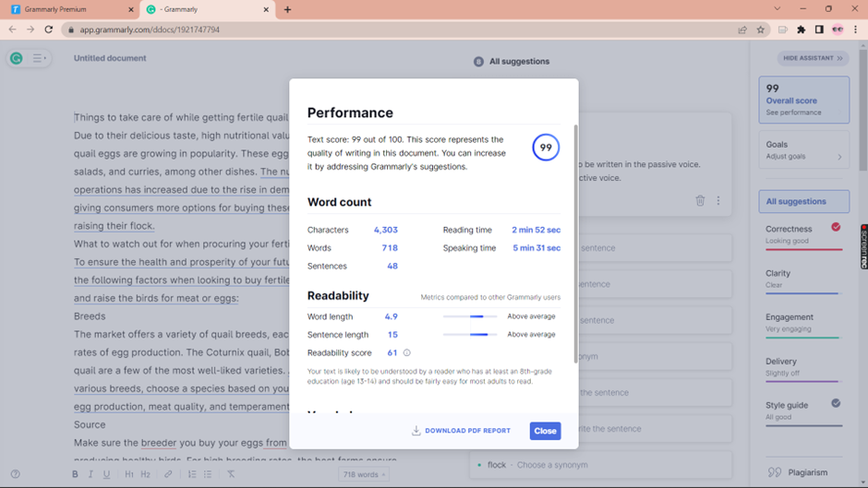Image resolution: width=868 pixels, height=488 pixels.
Task: Open the tab search chevron in title bar
Action: pyautogui.click(x=778, y=9)
